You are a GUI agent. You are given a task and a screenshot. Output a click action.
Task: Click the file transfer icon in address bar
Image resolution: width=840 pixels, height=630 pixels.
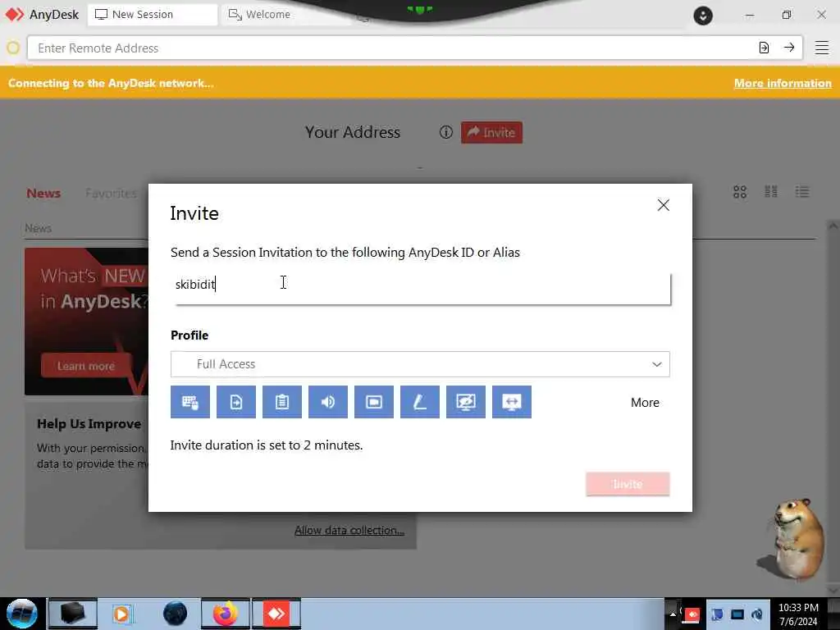click(x=764, y=48)
